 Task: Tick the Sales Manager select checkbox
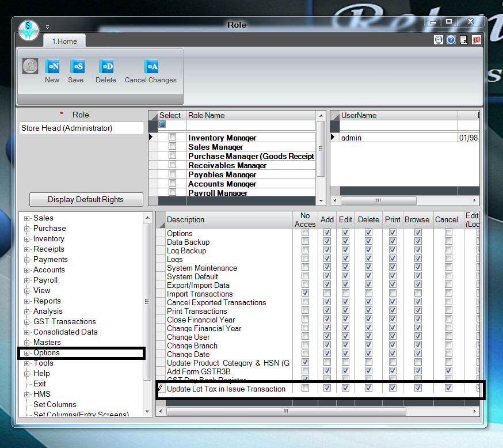point(172,146)
